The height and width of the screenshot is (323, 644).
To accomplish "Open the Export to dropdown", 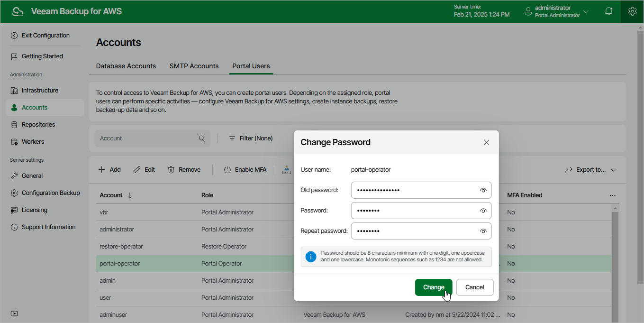I will 590,170.
